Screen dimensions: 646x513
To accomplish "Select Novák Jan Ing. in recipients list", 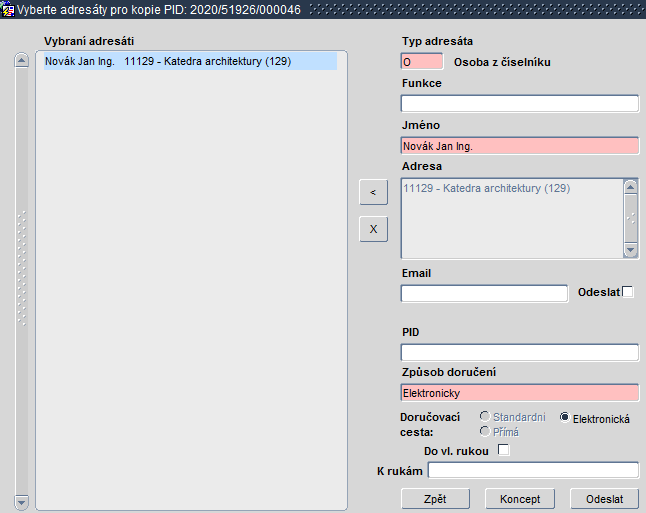I will pos(190,61).
